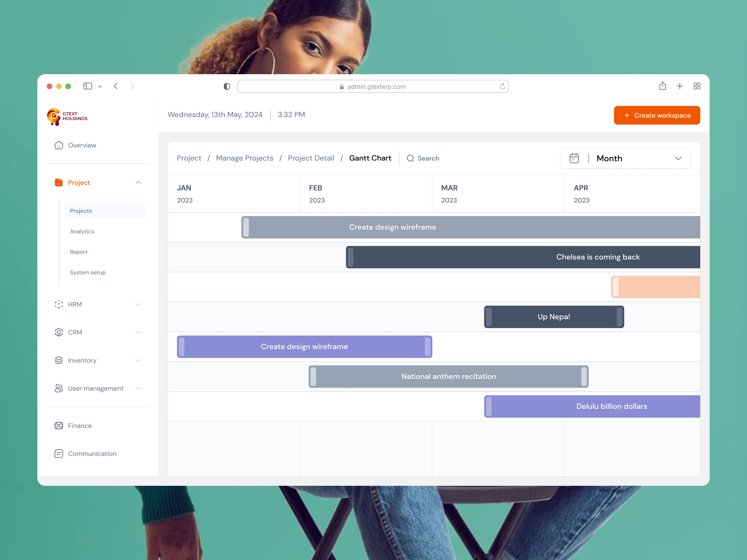The height and width of the screenshot is (560, 747).
Task: Click the search magnifier icon
Action: (x=410, y=158)
